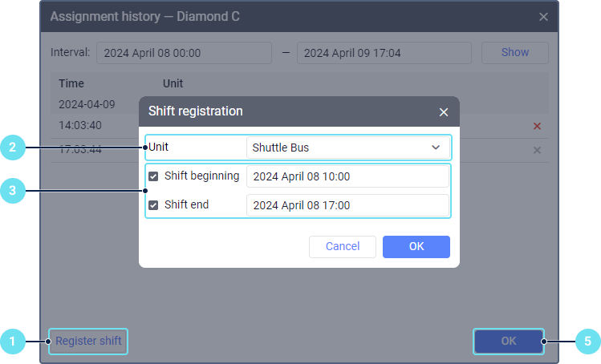Click the Register shift button
The width and height of the screenshot is (601, 364).
pyautogui.click(x=88, y=342)
